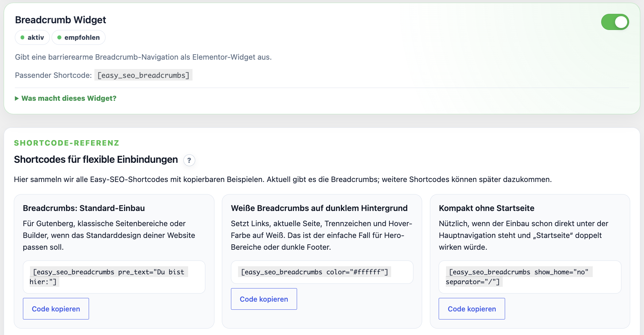Copy code for Kompakt ohne Startseite

click(x=472, y=309)
